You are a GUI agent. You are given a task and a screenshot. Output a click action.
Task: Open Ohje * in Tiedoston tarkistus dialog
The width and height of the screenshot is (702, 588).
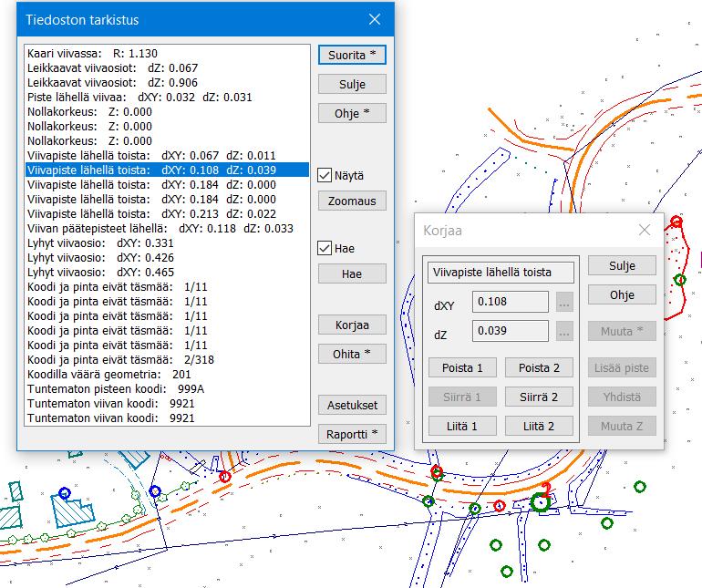[352, 113]
